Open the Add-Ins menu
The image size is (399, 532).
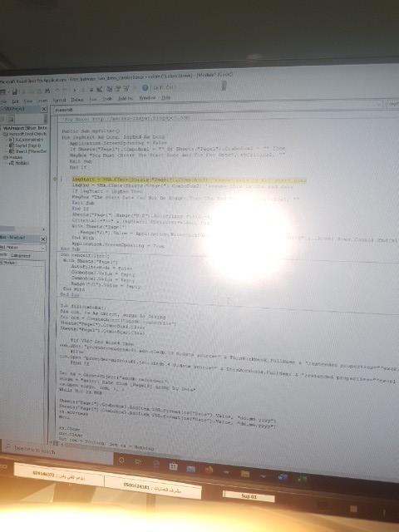[126, 98]
